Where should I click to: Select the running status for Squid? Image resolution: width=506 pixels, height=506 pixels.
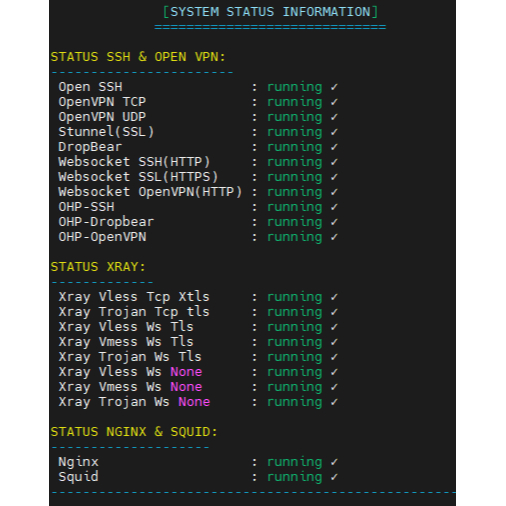(295, 477)
